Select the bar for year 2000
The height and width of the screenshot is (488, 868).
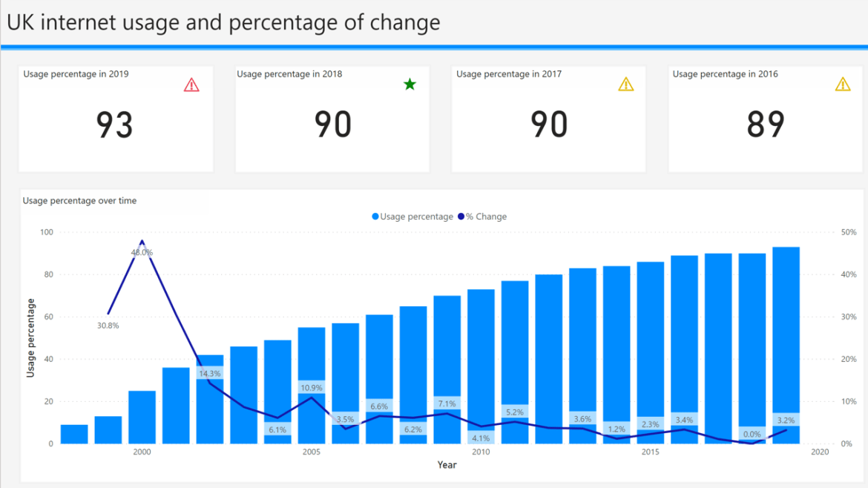[x=142, y=418]
